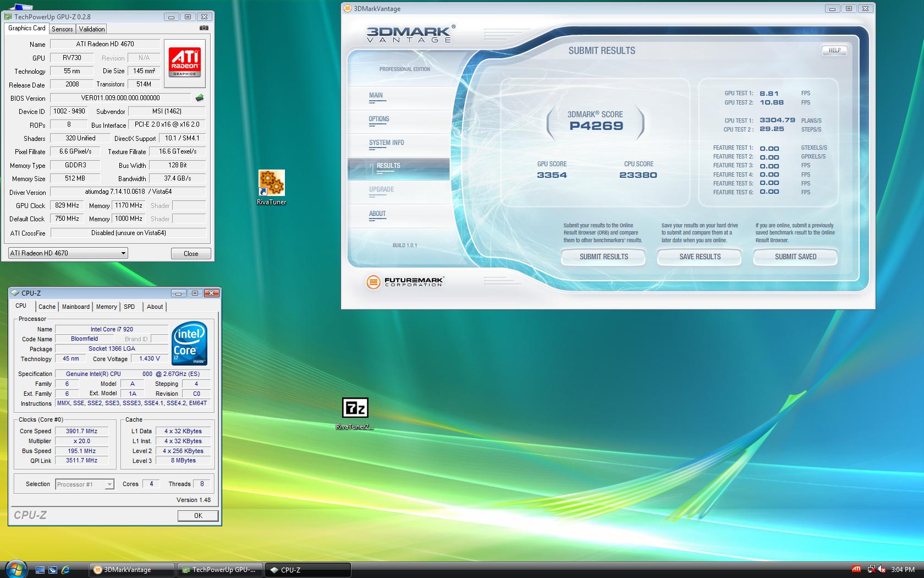Open the Mainboard tab in CPU-Z
This screenshot has height=578, width=924.
click(x=76, y=307)
